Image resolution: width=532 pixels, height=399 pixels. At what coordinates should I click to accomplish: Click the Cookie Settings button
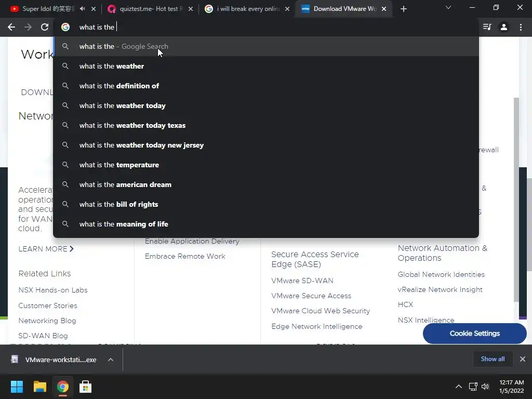click(475, 334)
